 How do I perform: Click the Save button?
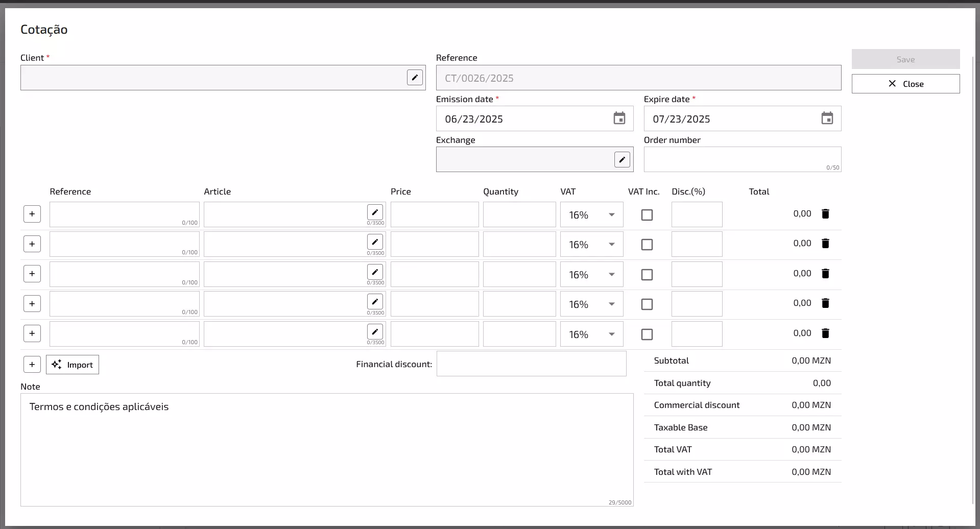click(905, 59)
